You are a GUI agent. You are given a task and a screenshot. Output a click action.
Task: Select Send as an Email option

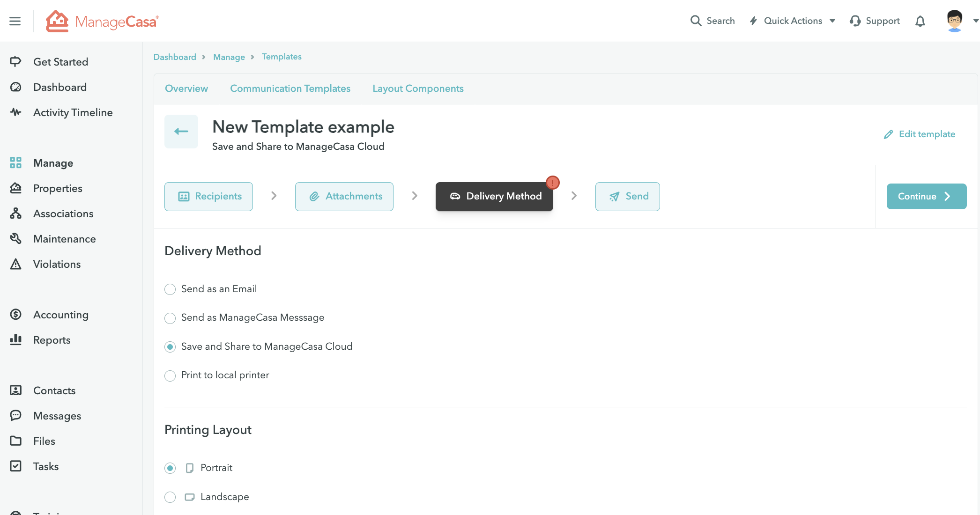pos(170,289)
